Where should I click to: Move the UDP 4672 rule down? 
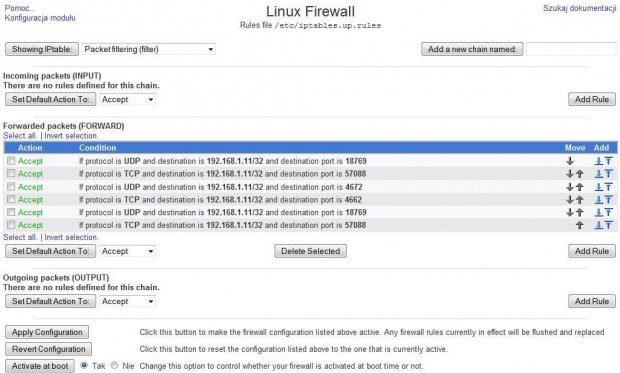[x=570, y=187]
